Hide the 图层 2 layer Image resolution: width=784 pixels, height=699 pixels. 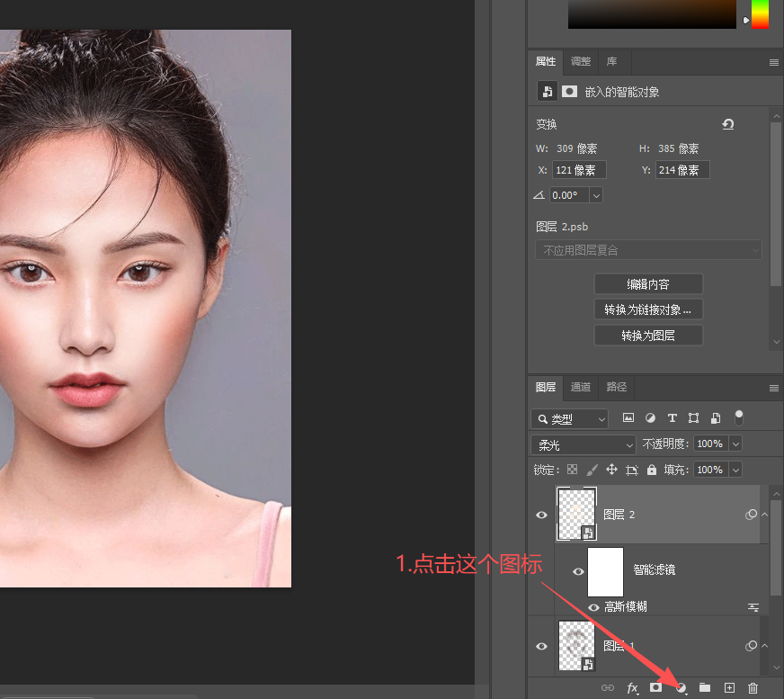pyautogui.click(x=541, y=515)
